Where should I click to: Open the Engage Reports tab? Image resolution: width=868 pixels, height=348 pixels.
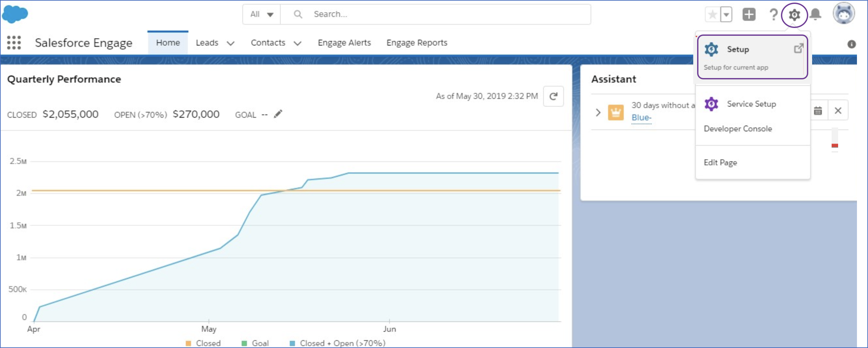click(x=417, y=43)
